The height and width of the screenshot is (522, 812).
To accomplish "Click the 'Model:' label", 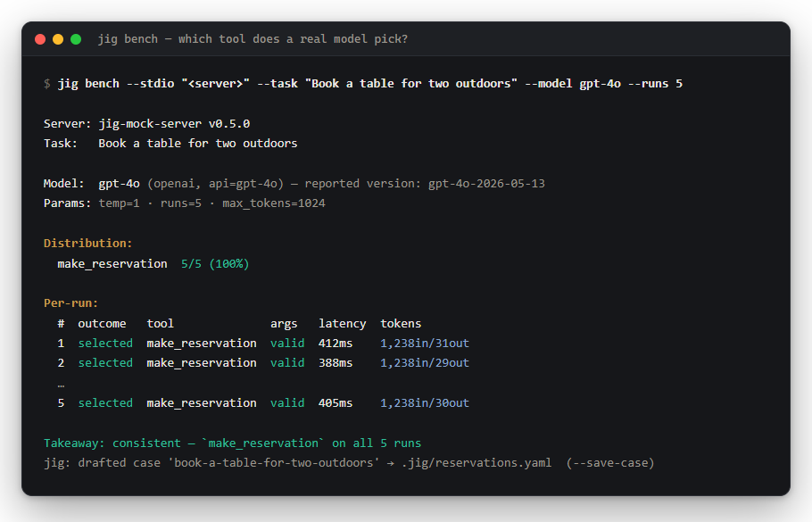I will [x=63, y=184].
